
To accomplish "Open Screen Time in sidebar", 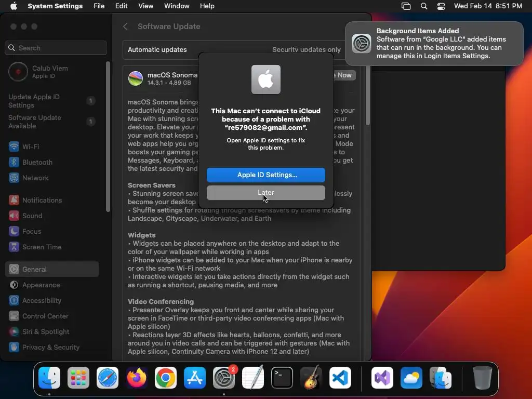I will [52, 247].
